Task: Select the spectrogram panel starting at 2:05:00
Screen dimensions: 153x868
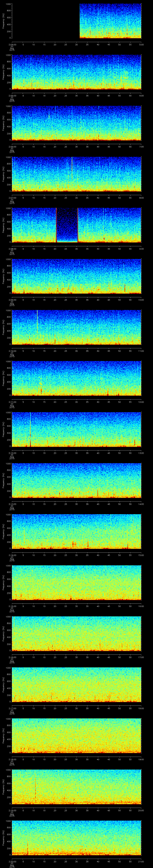Action: pyautogui.click(x=77, y=72)
